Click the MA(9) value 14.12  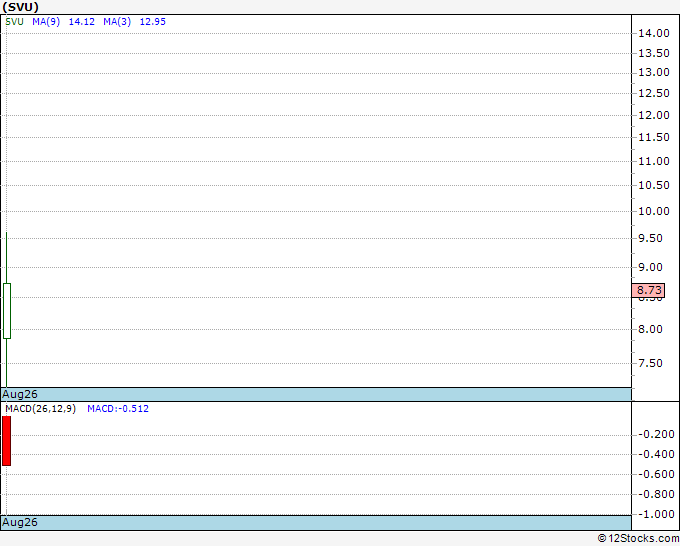click(x=82, y=22)
